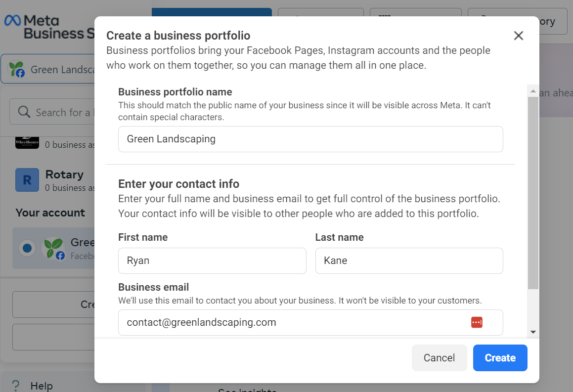Click the Meta logo icon
This screenshot has height=392, width=573.
[12, 20]
